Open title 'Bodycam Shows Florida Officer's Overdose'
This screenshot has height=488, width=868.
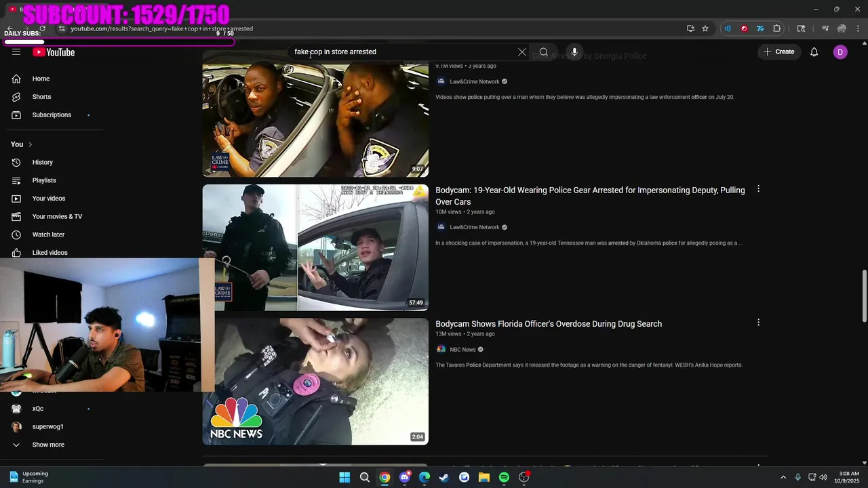pyautogui.click(x=549, y=324)
